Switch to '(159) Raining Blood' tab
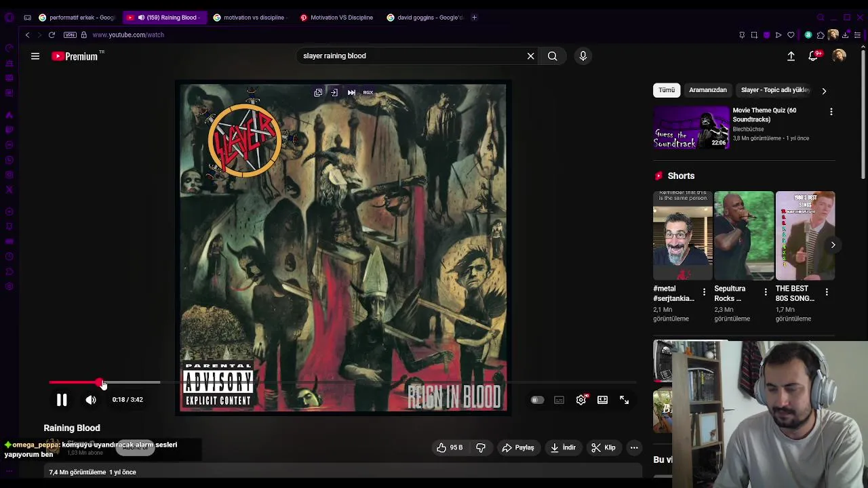 tap(165, 18)
